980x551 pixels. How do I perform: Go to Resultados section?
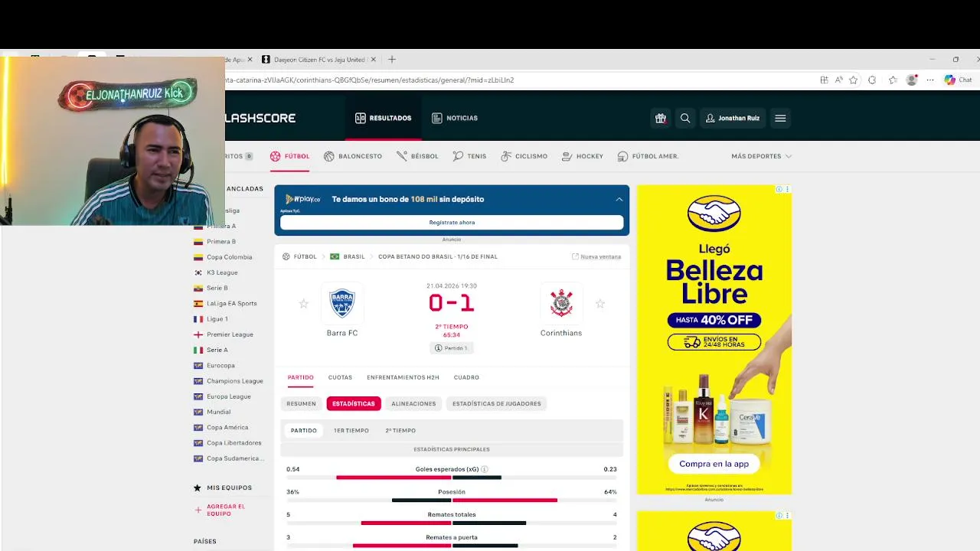[x=384, y=118]
